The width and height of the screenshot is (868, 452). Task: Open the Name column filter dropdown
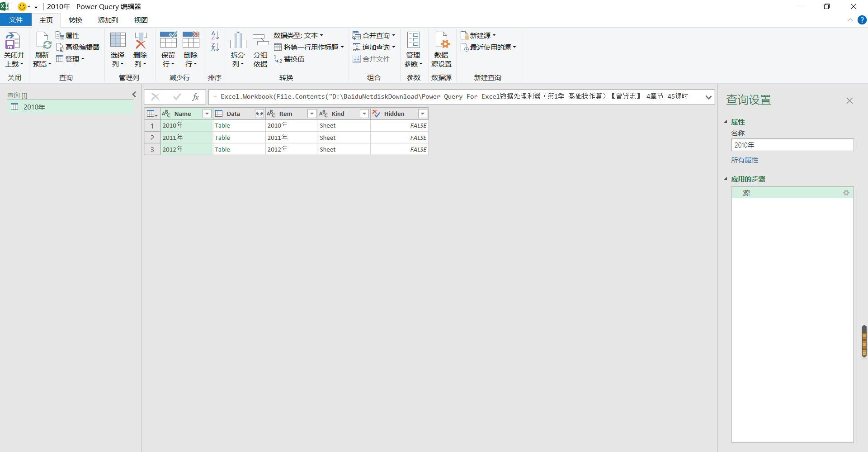click(x=207, y=114)
